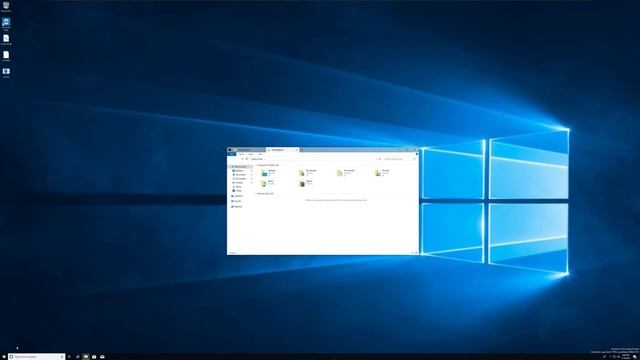
Task: Open Microsoft Store from the taskbar
Action: [94, 357]
